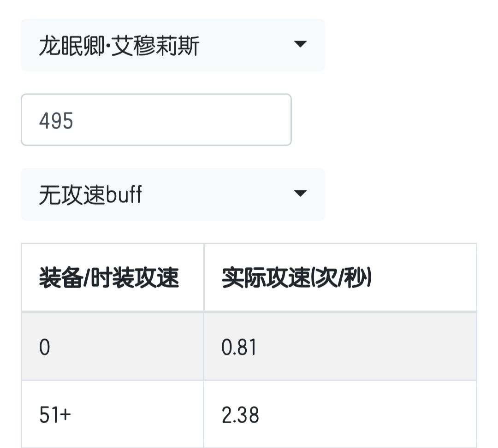
Task: Expand the 无攻速buff selector
Action: click(x=172, y=194)
